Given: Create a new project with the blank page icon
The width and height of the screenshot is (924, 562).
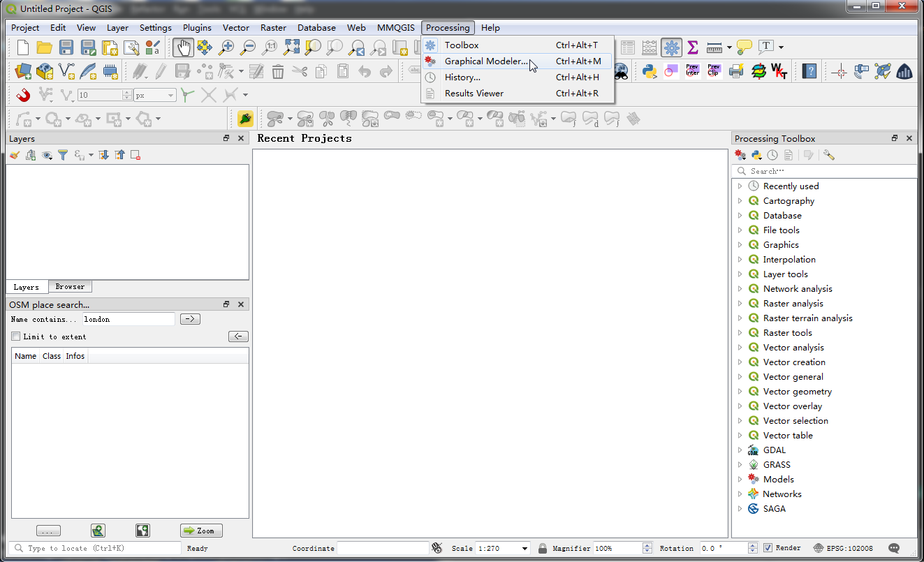Looking at the screenshot, I should [x=23, y=47].
